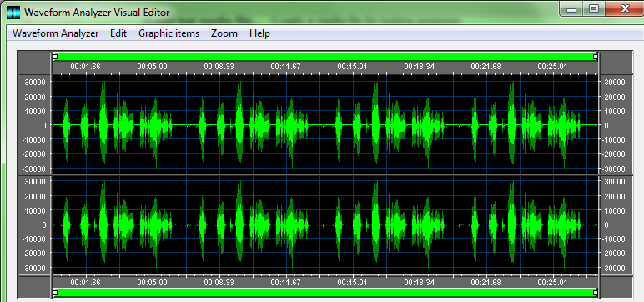Click the top scrollbar's left handle
Viewport: 644px width, 302px height.
55,57
